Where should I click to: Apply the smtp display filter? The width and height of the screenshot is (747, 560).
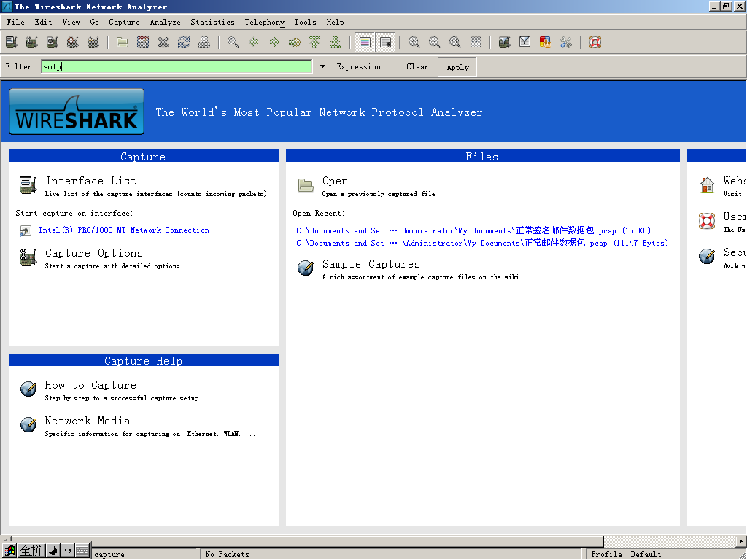457,67
